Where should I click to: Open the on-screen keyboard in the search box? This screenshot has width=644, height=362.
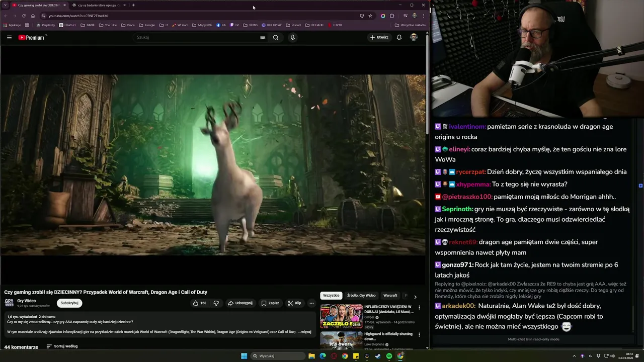263,37
